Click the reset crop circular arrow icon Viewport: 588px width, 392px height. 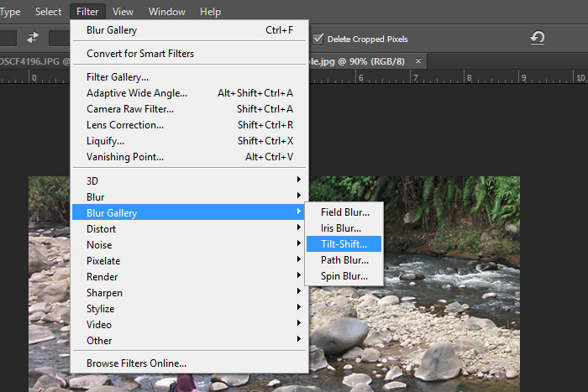point(538,38)
